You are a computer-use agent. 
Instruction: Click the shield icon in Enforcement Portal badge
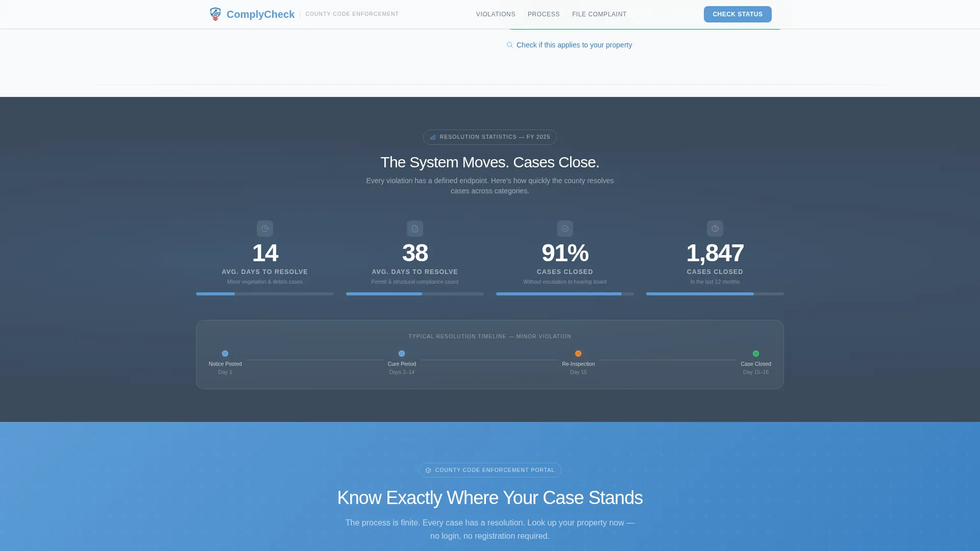428,470
